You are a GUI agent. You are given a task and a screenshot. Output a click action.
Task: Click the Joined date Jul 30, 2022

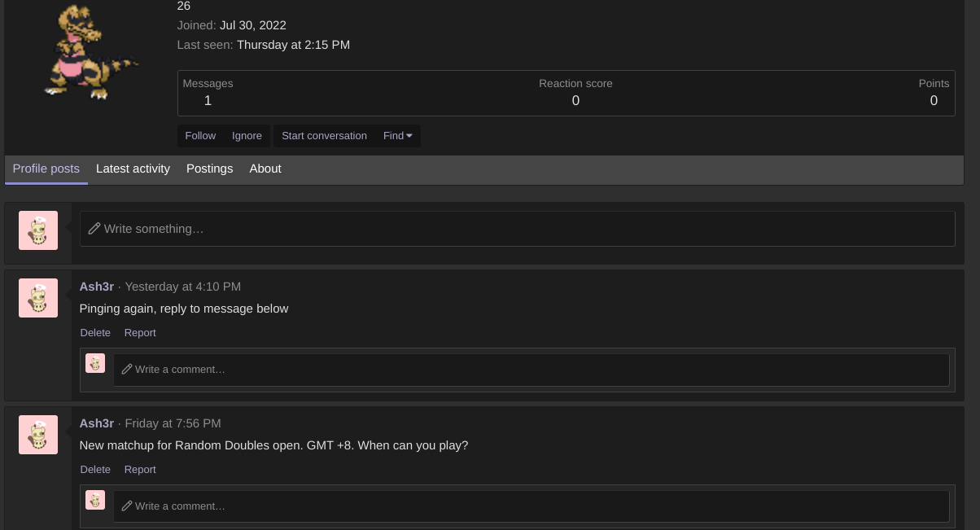pyautogui.click(x=253, y=25)
